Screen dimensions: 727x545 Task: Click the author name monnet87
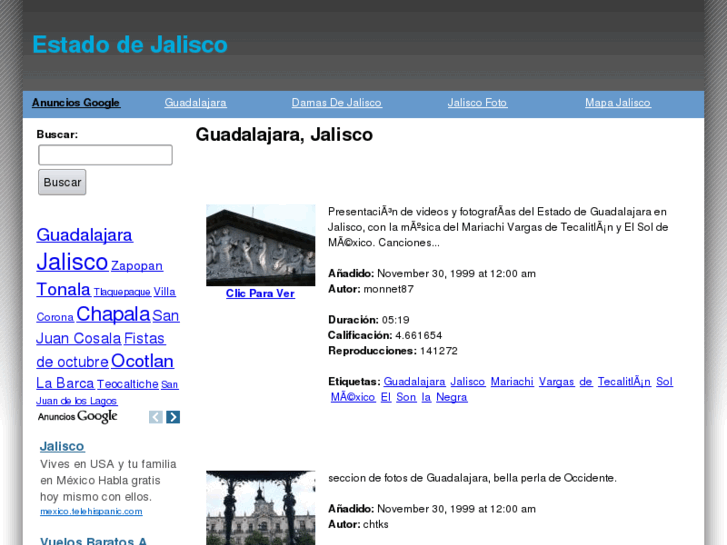pyautogui.click(x=389, y=289)
